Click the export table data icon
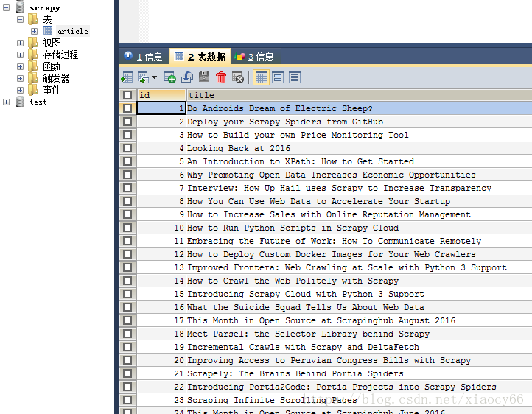This screenshot has height=414, width=532. pyautogui.click(x=127, y=77)
